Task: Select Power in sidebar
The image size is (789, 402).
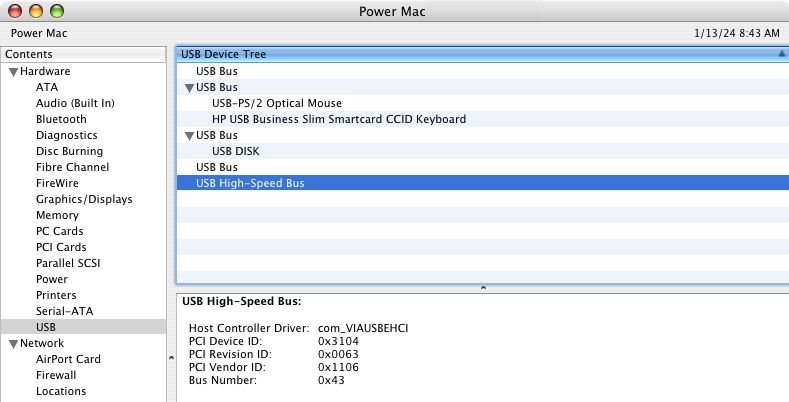Action: coord(51,279)
